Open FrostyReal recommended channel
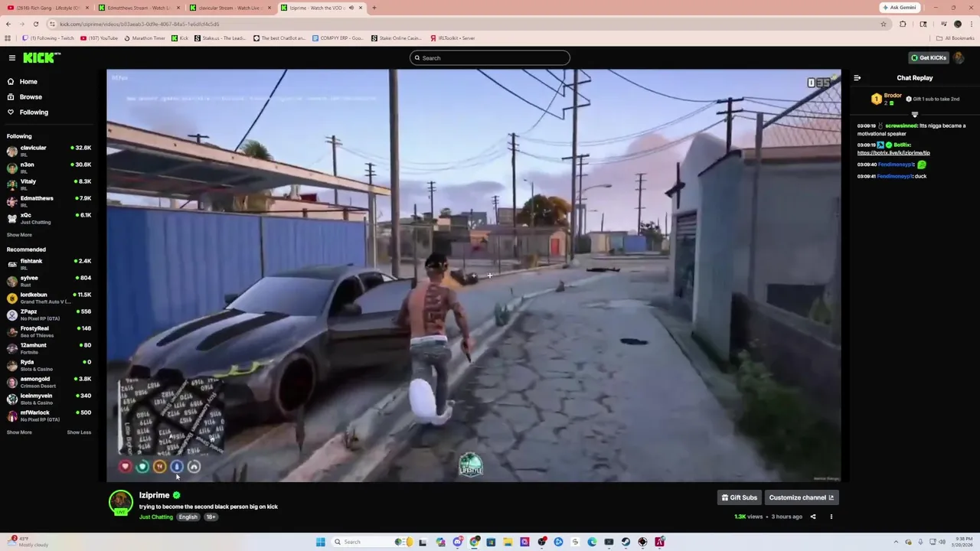The image size is (980, 551). tap(49, 331)
